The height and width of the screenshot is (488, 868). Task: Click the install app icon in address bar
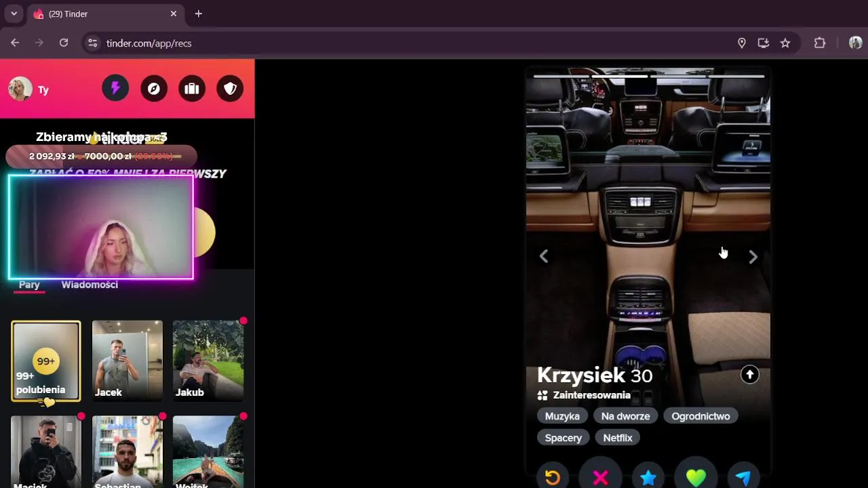pyautogui.click(x=764, y=43)
